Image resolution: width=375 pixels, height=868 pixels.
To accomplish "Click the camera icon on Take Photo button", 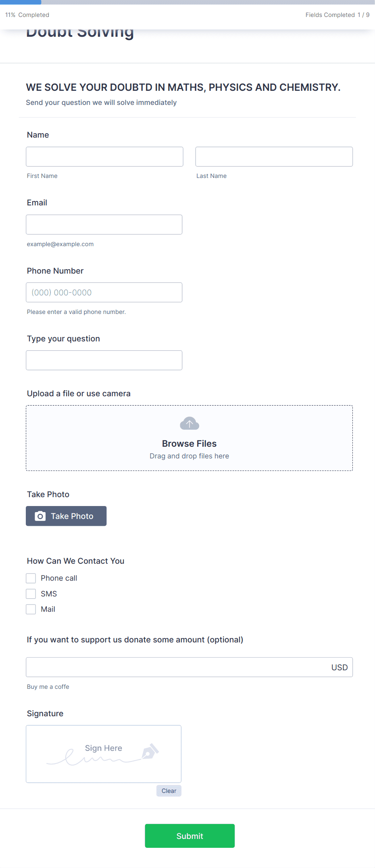I will 40,516.
